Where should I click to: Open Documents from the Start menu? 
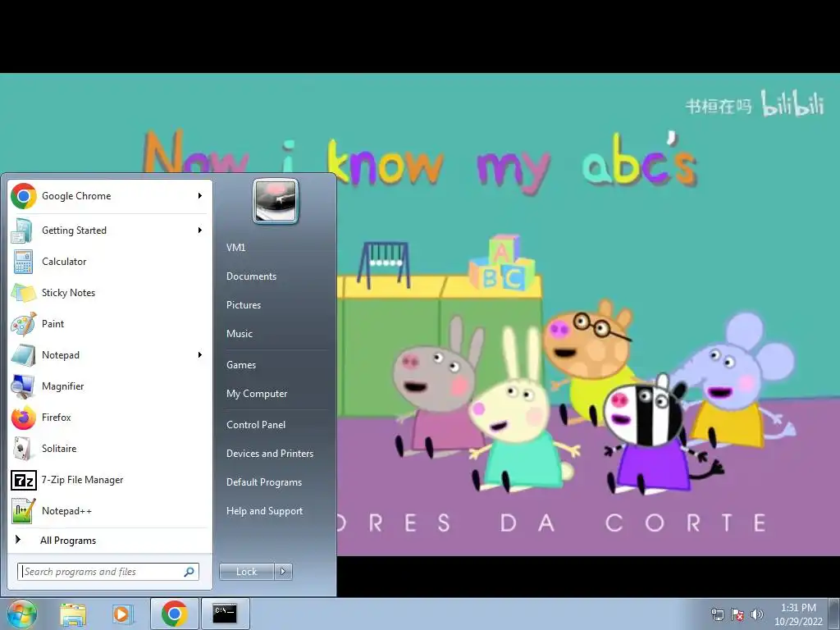pyautogui.click(x=251, y=276)
